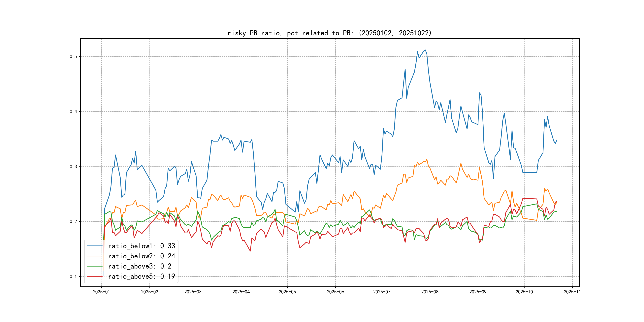
Task: Click the 2025-08 x-axis tick label
Action: coord(430,292)
